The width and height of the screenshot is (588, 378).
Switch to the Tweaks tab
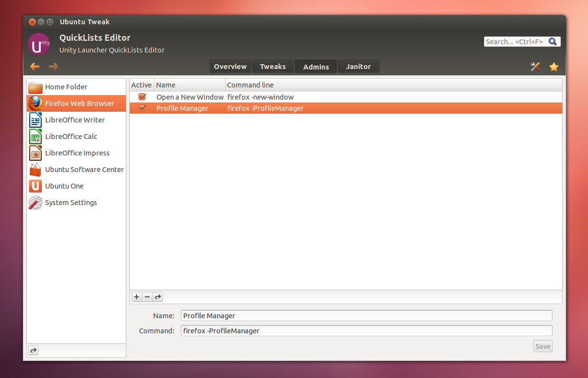(273, 67)
